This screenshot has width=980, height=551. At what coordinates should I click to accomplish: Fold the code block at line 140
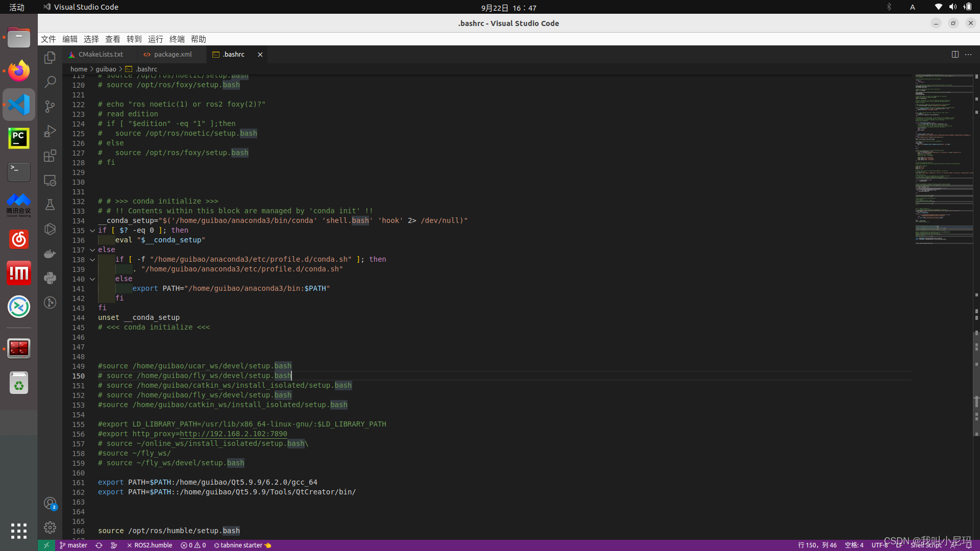point(92,279)
